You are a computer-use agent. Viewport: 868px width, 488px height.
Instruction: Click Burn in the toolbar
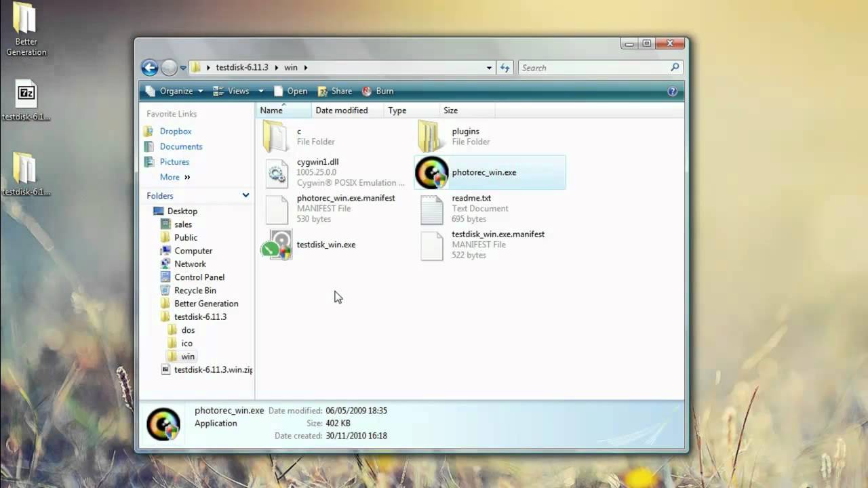point(378,91)
